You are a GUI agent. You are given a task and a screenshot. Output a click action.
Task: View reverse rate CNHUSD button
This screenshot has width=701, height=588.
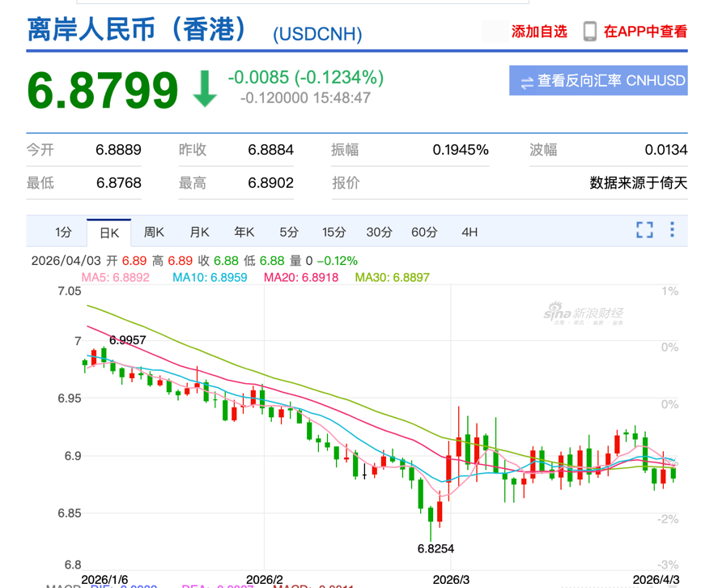[x=598, y=81]
